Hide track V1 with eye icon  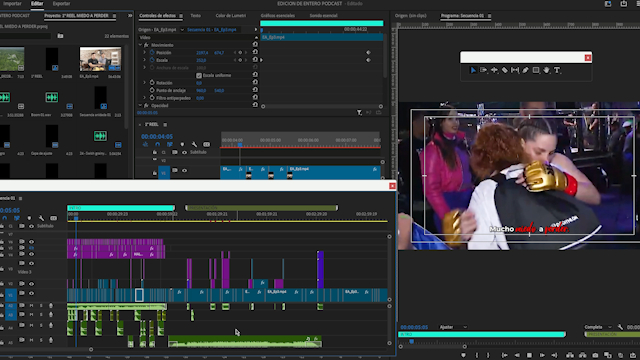coord(31,293)
